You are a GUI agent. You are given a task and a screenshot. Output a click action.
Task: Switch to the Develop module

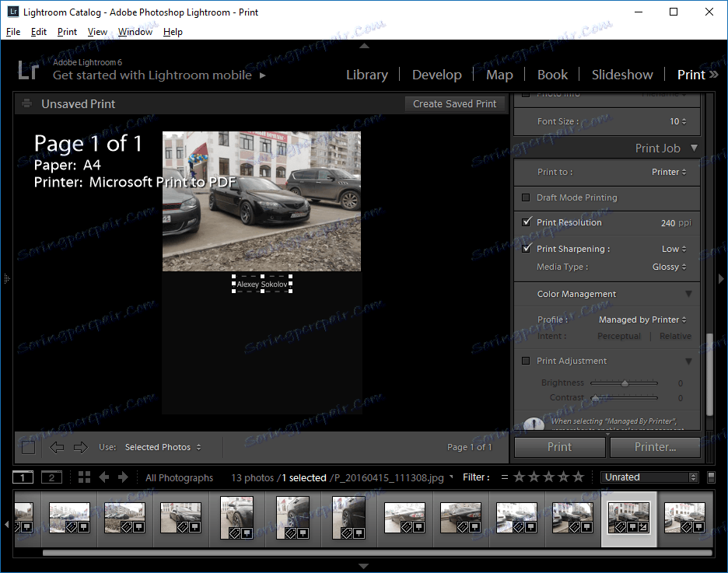click(436, 75)
